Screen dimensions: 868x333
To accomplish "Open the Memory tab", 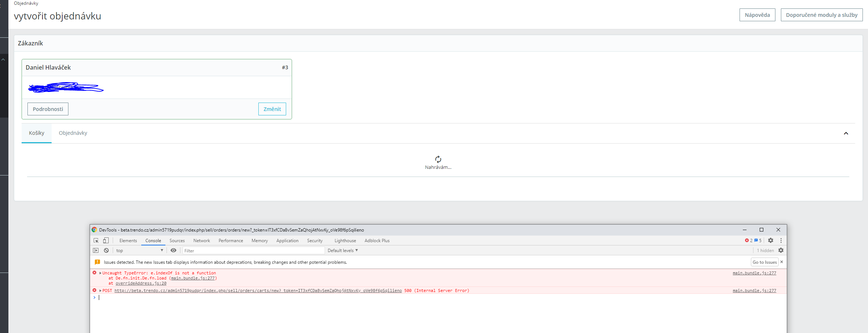I will 260,241.
